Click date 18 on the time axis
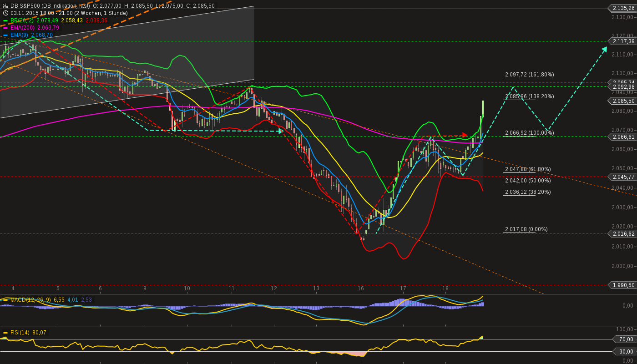 pos(445,288)
